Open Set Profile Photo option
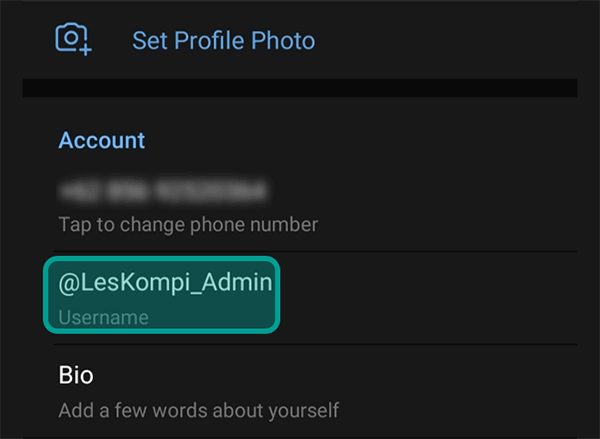Viewport: 600px width, 439px height. point(223,40)
